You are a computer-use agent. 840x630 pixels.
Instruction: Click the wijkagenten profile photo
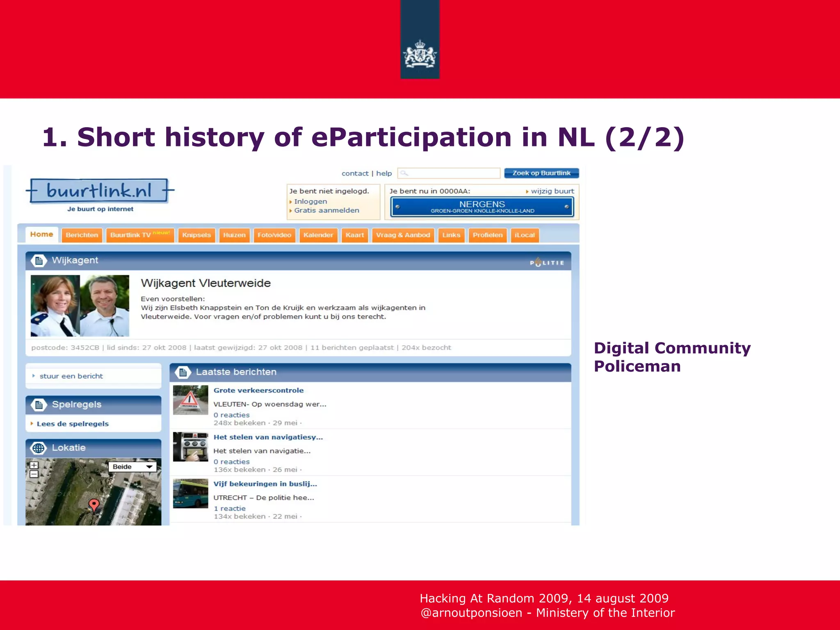pyautogui.click(x=80, y=306)
